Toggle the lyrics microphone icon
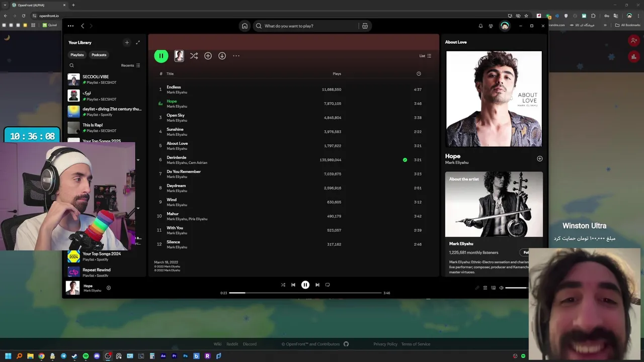The width and height of the screenshot is (644, 362). [477, 288]
